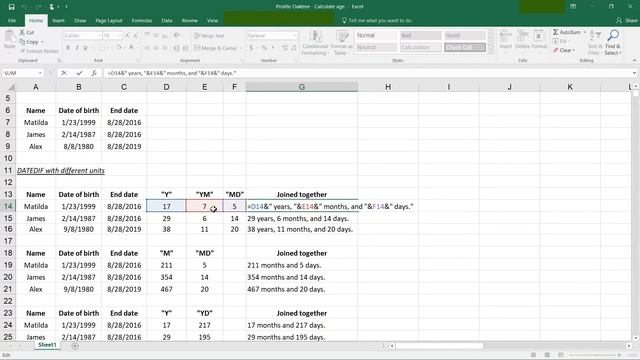
Task: Click the Increase Font Size icon
Action: click(x=127, y=36)
